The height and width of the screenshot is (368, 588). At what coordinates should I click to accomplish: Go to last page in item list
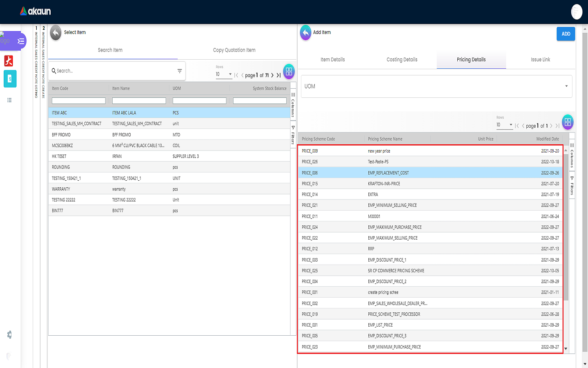coord(278,75)
